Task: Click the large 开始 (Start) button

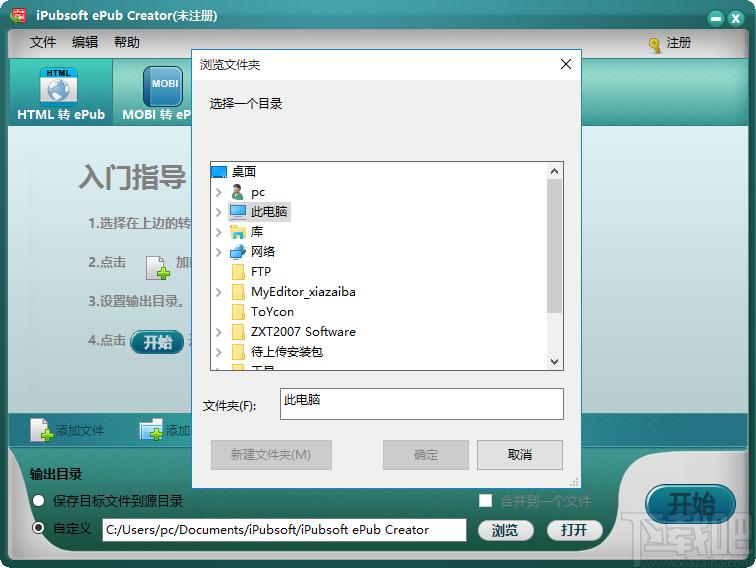Action: pos(690,504)
